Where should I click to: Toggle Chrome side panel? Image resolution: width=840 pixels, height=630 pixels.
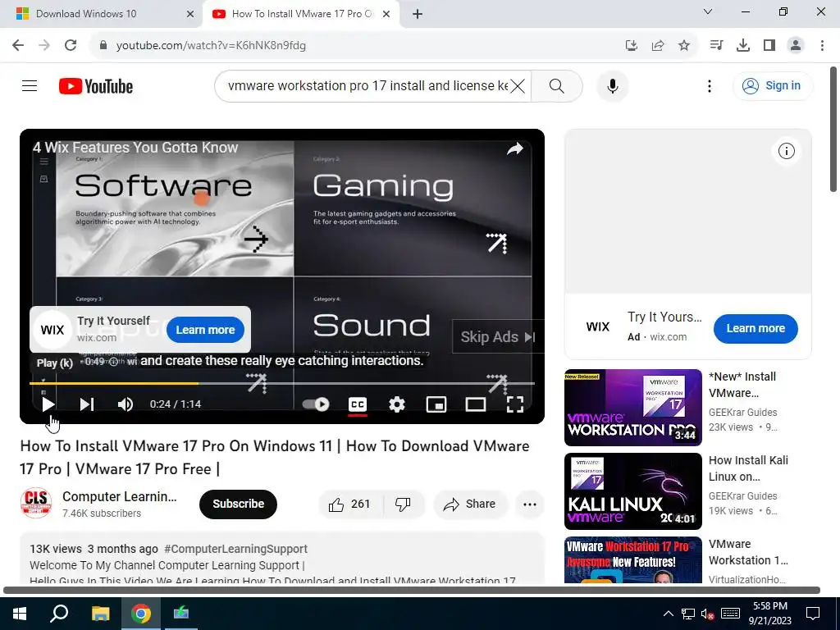pyautogui.click(x=769, y=45)
